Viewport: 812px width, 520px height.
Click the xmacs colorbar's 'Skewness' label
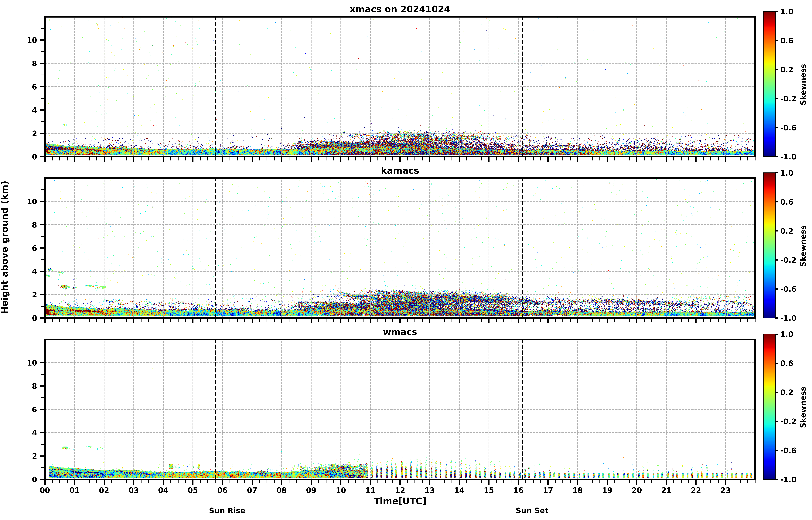click(x=803, y=84)
